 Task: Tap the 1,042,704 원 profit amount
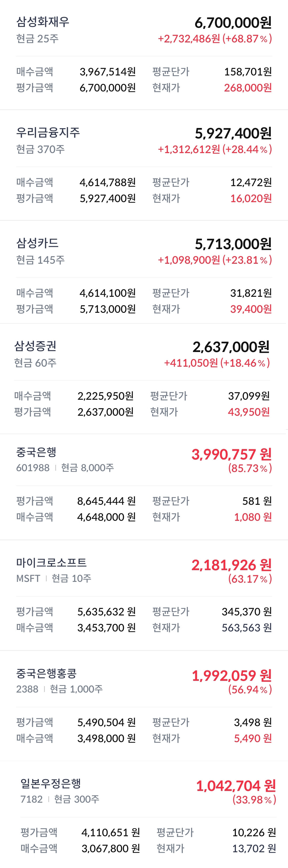(x=236, y=786)
